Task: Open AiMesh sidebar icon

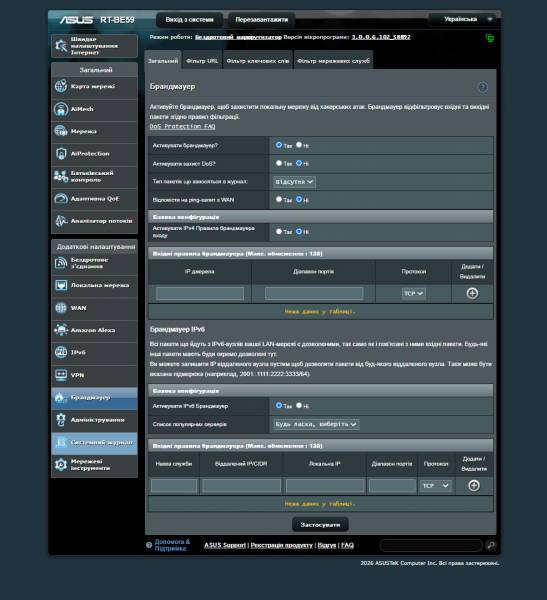Action: click(x=61, y=109)
